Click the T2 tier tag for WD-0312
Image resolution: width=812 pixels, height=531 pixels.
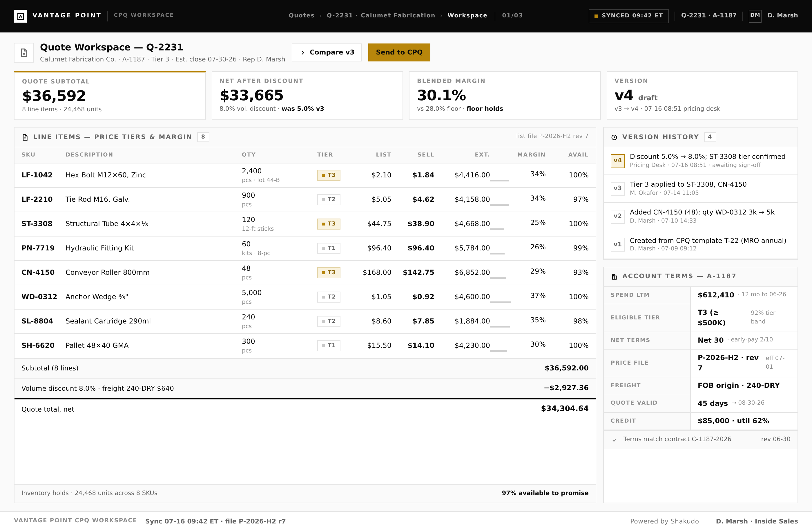click(x=329, y=297)
